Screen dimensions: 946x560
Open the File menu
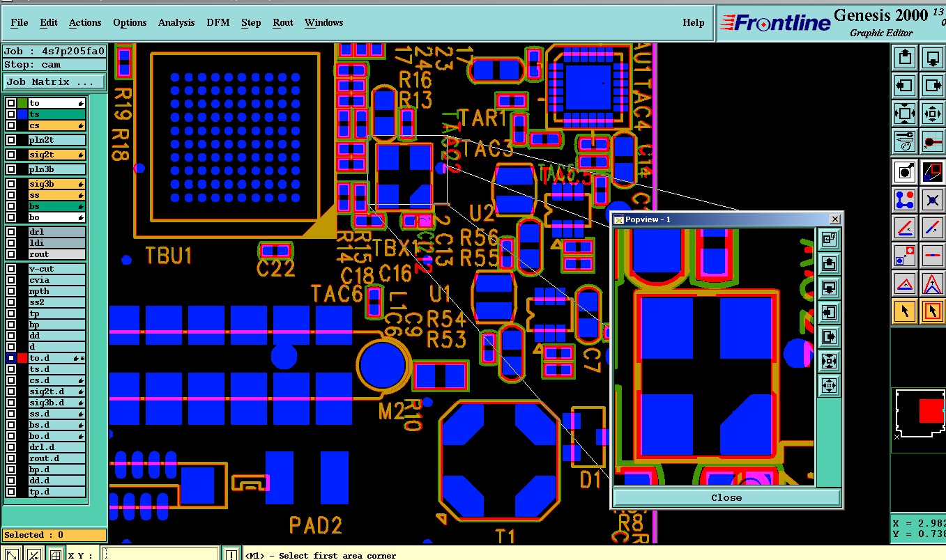20,23
